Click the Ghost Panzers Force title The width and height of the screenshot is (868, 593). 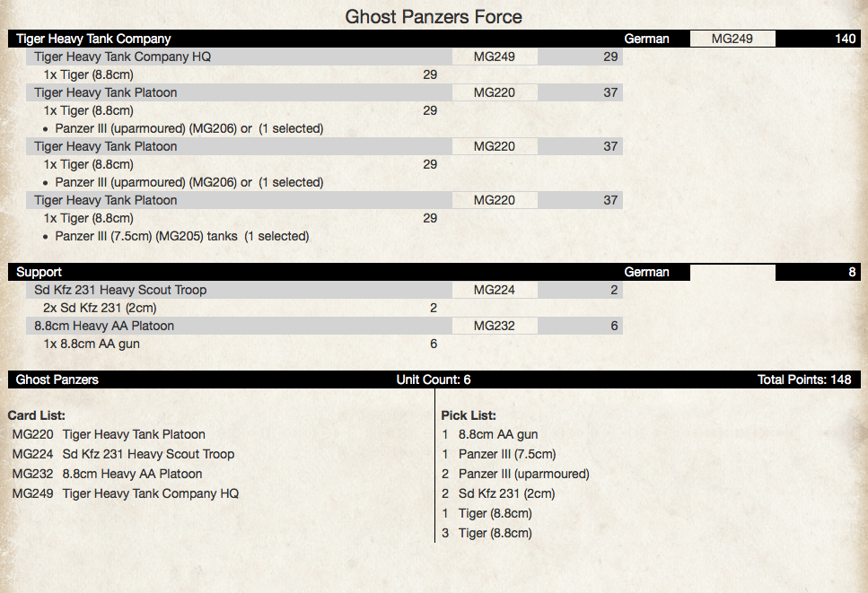point(434,16)
